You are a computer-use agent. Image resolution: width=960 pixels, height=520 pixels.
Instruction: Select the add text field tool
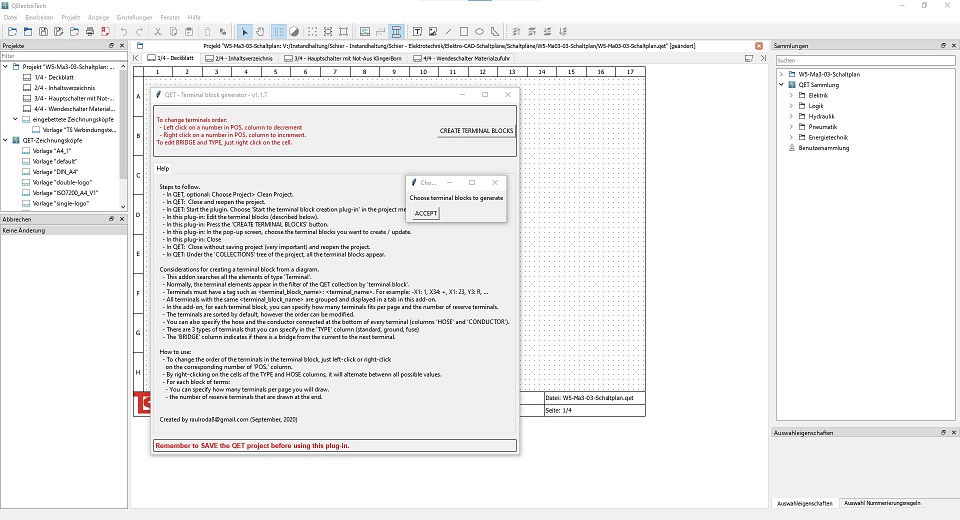click(x=418, y=32)
